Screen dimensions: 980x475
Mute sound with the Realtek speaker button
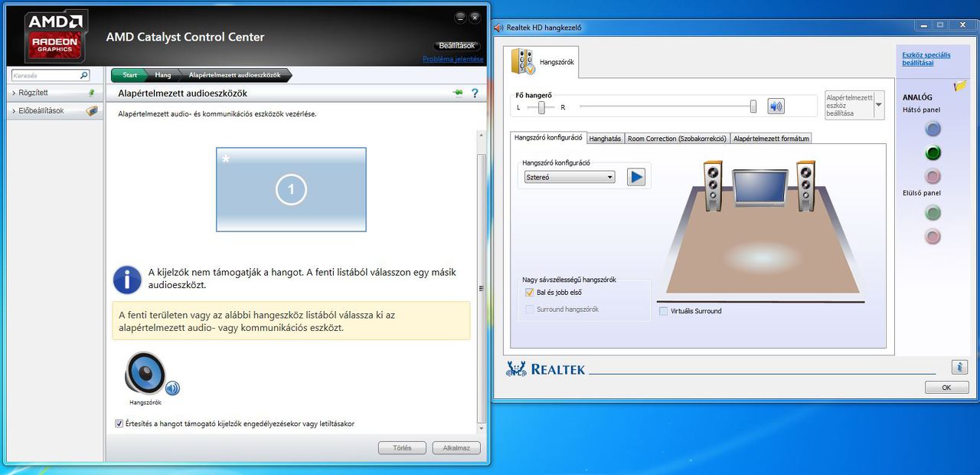tap(776, 106)
